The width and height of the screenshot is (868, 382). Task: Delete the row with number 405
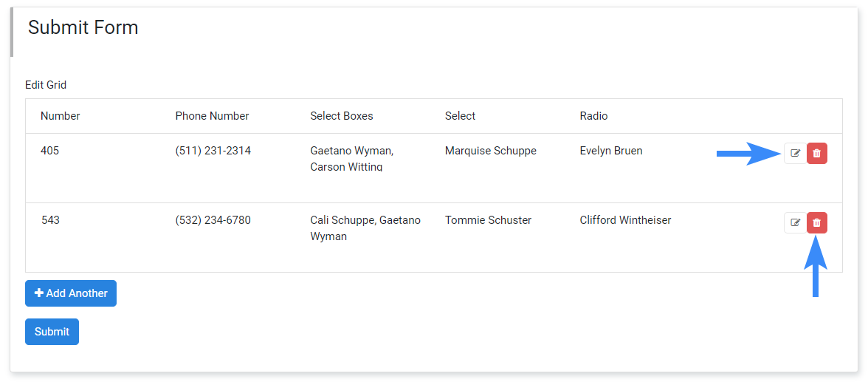tap(816, 153)
